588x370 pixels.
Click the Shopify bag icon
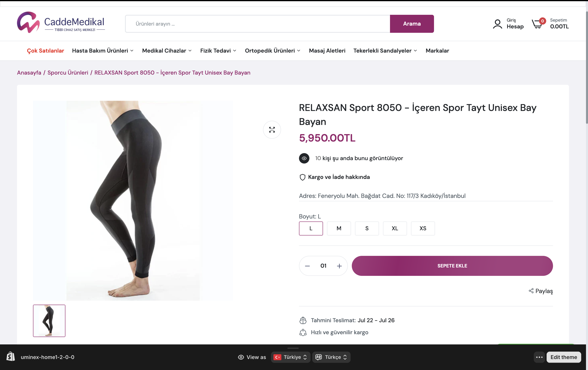[10, 357]
